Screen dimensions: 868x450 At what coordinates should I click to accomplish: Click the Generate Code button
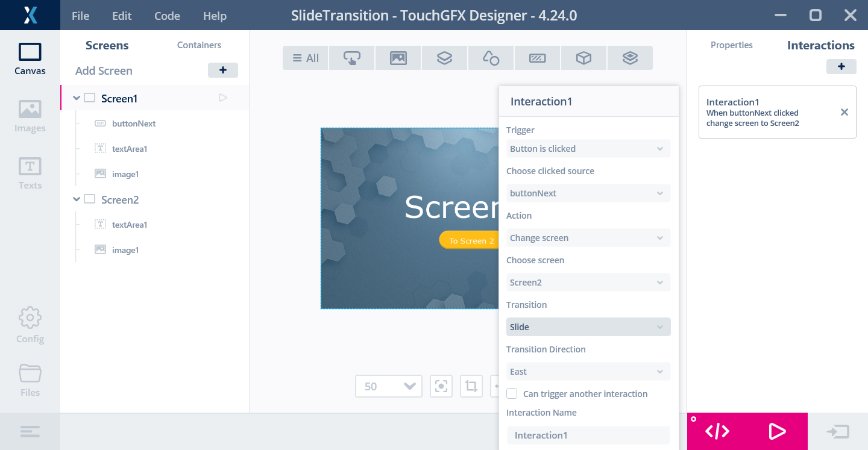click(717, 431)
